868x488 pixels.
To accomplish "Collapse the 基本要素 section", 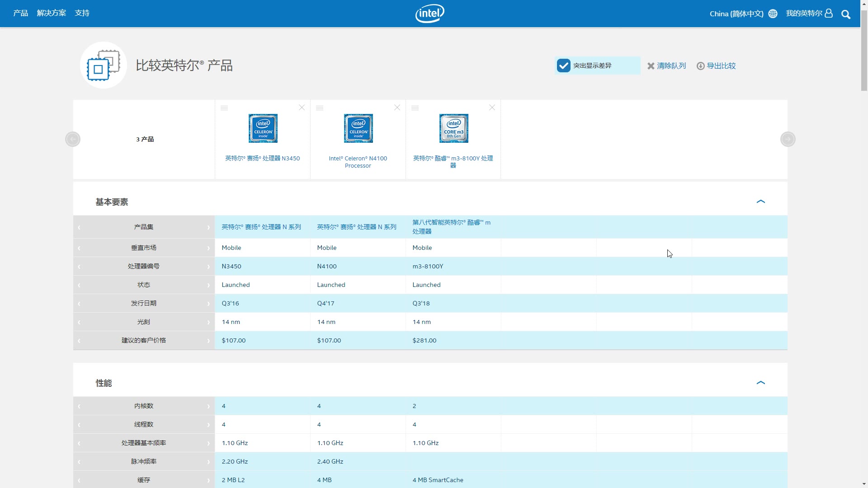I will (760, 202).
